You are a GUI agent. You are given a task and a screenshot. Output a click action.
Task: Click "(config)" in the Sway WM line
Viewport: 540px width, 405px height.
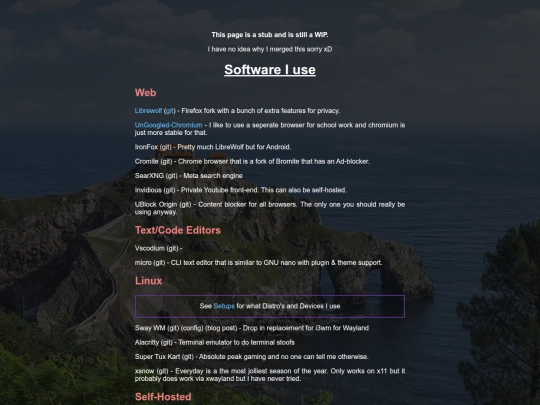click(192, 328)
